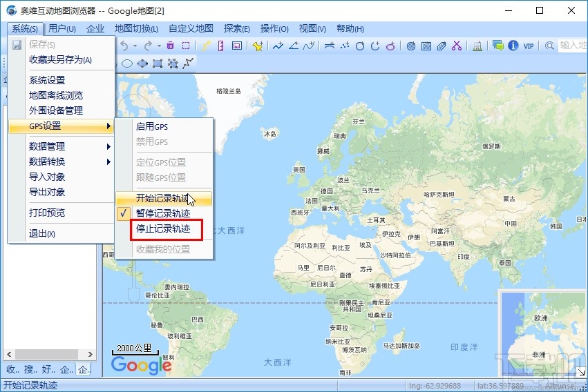Select the add curve line tool
The height and width of the screenshot is (392, 588).
pyautogui.click(x=309, y=46)
